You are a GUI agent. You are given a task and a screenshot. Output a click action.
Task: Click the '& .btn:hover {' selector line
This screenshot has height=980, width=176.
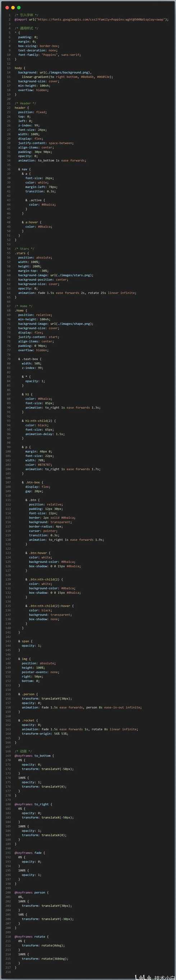(x=38, y=553)
